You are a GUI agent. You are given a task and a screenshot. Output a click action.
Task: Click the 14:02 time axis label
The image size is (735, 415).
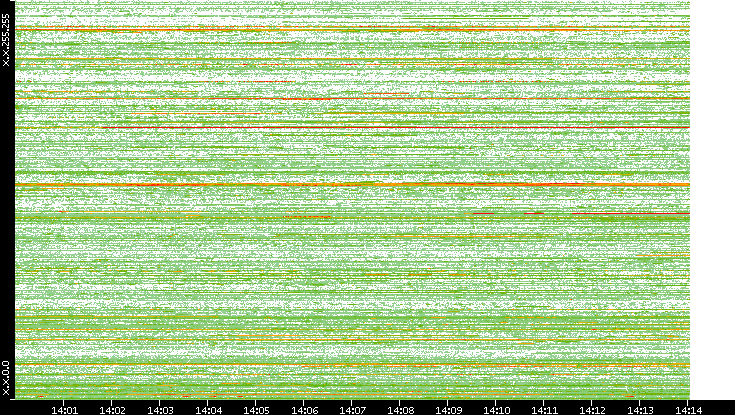click(x=112, y=410)
